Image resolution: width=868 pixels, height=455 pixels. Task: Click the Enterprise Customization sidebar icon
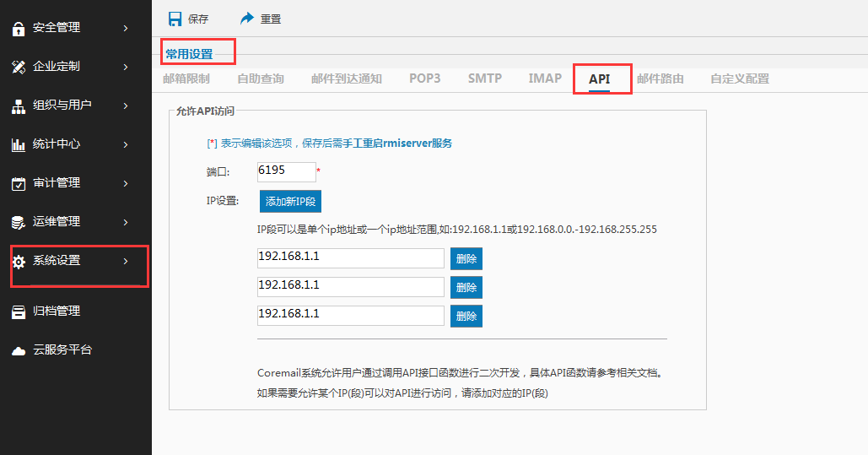[19, 67]
